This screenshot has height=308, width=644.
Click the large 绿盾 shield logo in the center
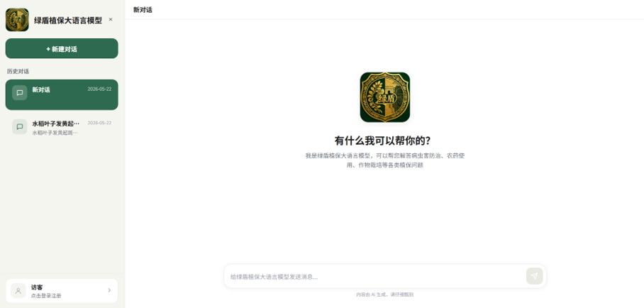(385, 97)
